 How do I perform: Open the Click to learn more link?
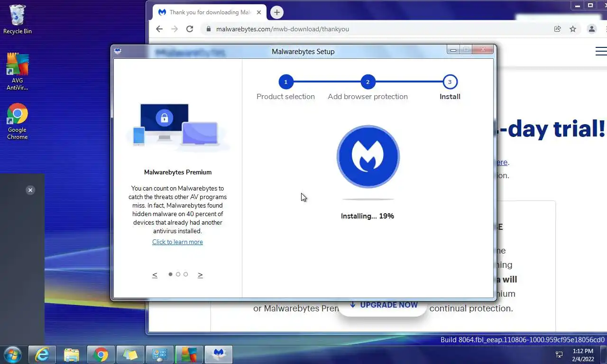pyautogui.click(x=177, y=242)
